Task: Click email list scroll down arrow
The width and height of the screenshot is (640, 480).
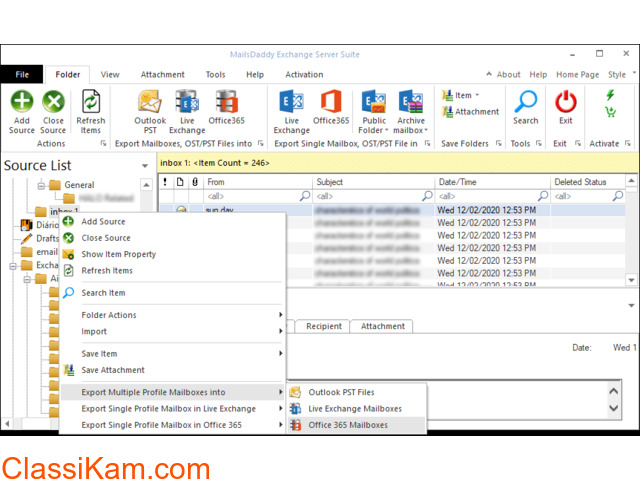Action: 631,280
